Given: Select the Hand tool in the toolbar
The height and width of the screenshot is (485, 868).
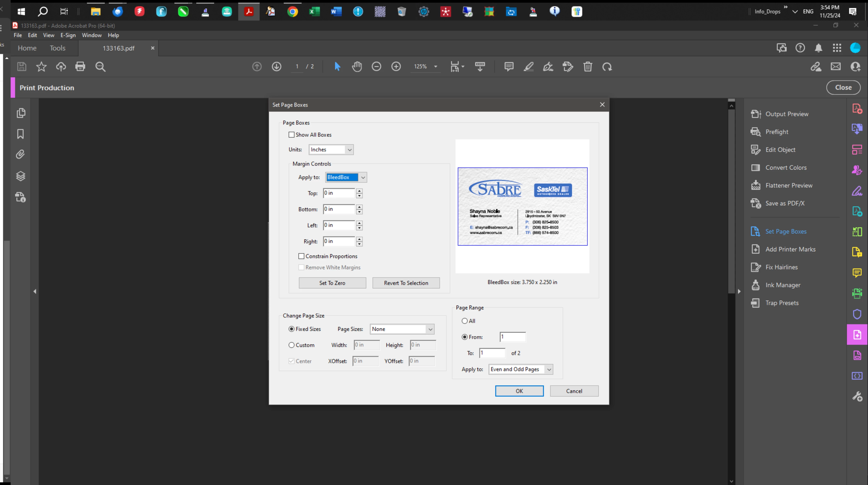Looking at the screenshot, I should pos(357,66).
